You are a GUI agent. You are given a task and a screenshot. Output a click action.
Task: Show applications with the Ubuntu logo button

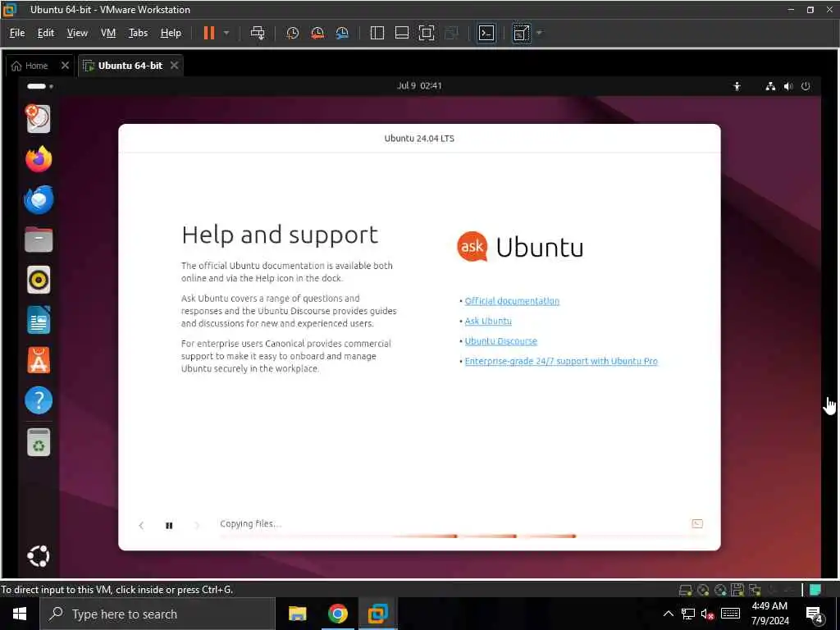(39, 556)
